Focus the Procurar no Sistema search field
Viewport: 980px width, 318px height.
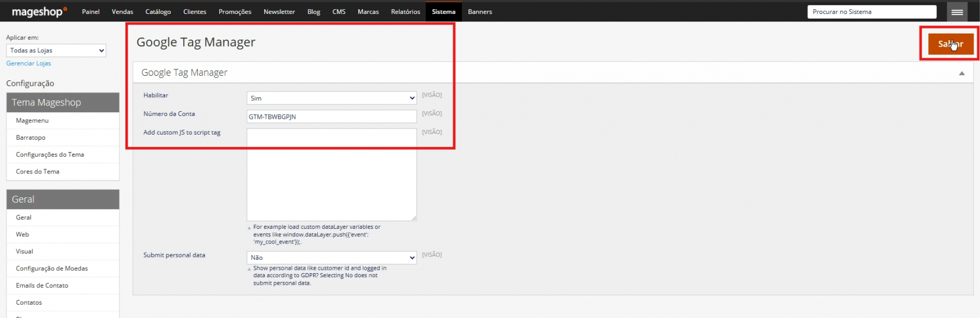point(872,12)
